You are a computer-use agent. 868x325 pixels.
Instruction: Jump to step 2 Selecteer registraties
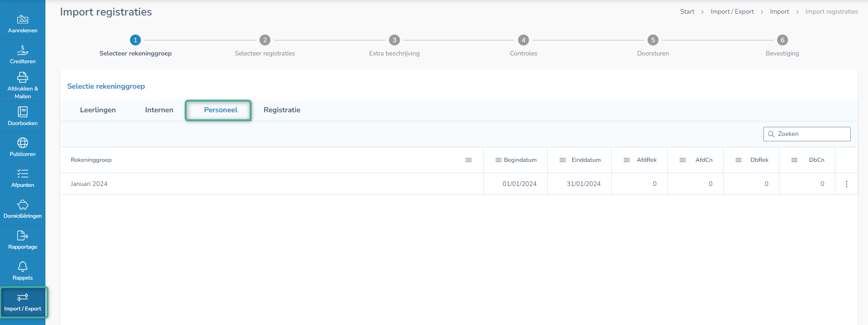[x=265, y=40]
